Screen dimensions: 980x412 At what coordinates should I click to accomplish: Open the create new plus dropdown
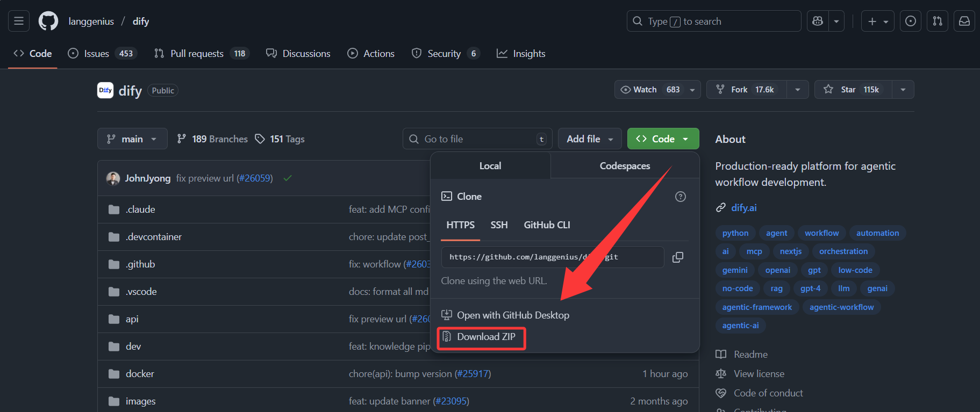pyautogui.click(x=878, y=21)
